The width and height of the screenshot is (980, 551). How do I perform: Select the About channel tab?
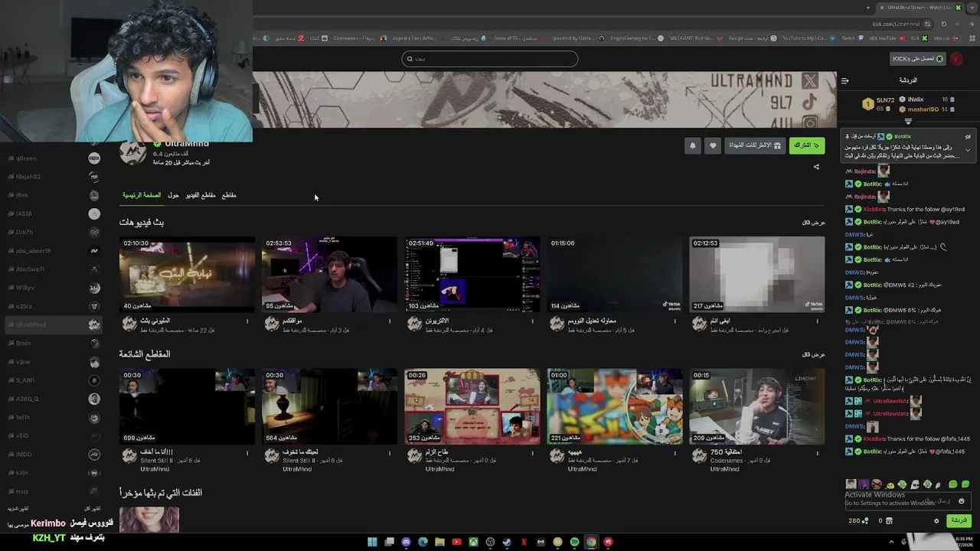[x=173, y=195]
